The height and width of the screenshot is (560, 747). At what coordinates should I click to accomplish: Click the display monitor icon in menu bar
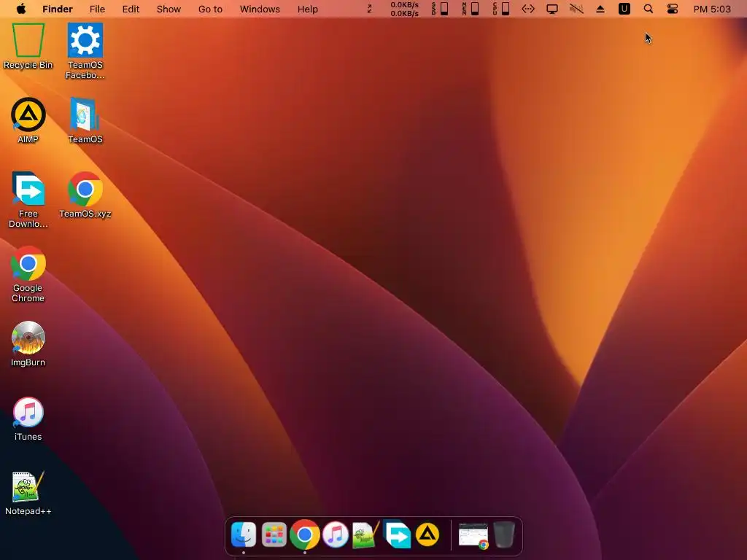pos(552,9)
